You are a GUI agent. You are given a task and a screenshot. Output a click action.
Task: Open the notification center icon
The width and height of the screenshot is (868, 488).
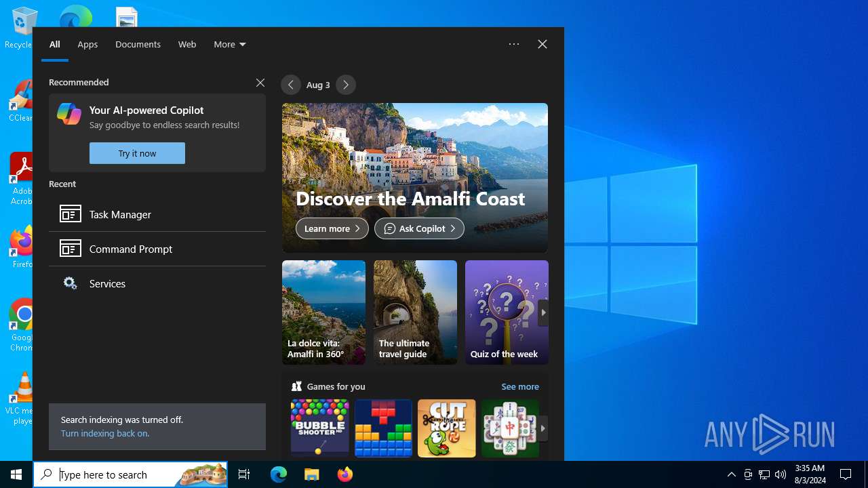pos(846,474)
